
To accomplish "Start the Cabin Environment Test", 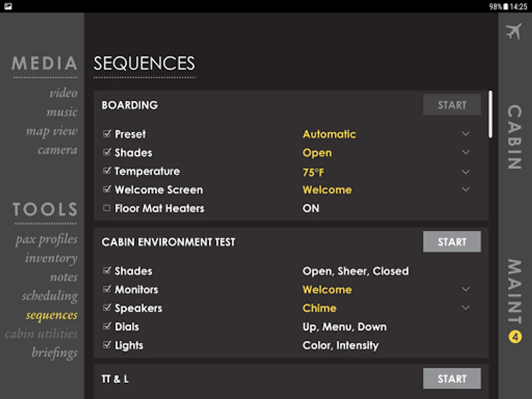I will [x=452, y=242].
